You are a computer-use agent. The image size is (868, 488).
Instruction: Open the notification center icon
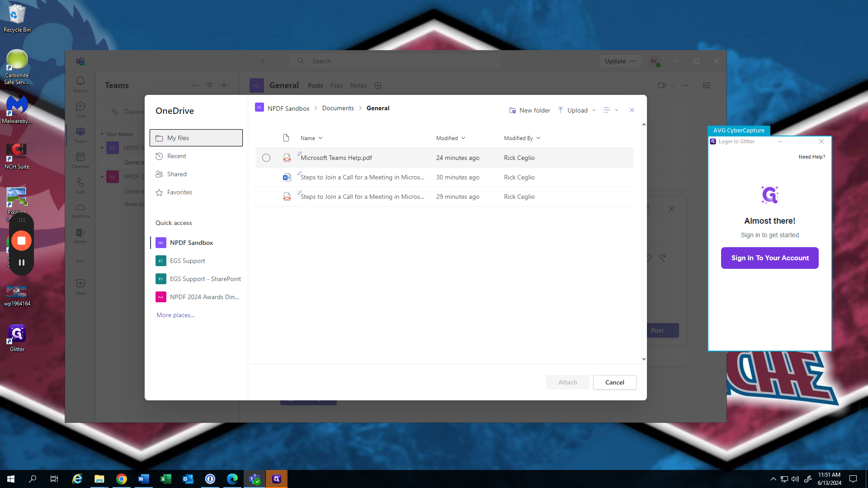pos(853,479)
